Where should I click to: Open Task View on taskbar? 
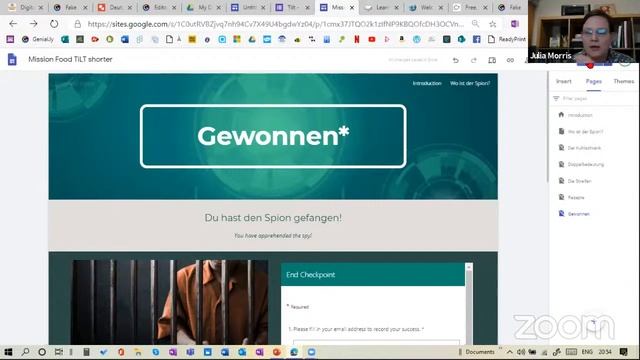59,352
